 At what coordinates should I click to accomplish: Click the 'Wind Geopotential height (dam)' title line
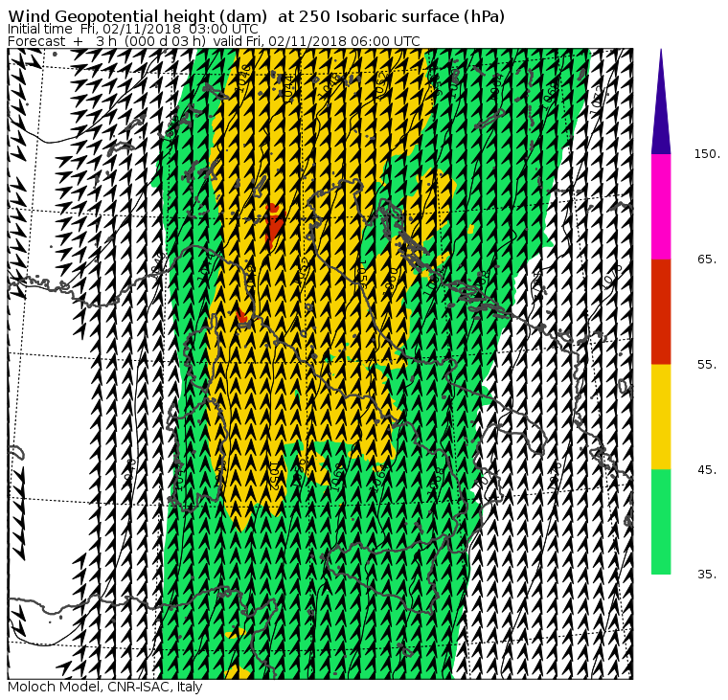257,16
